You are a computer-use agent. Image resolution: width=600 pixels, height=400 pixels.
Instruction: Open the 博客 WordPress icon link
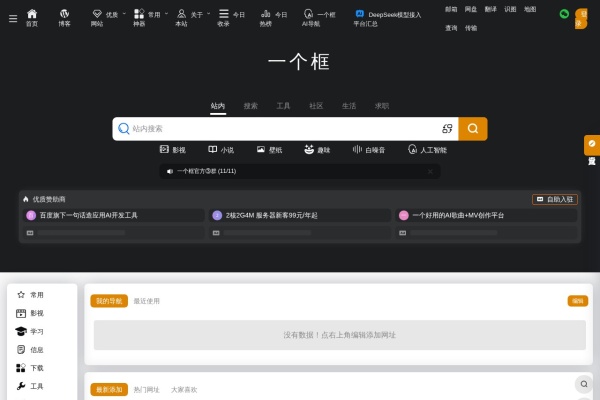(x=64, y=18)
